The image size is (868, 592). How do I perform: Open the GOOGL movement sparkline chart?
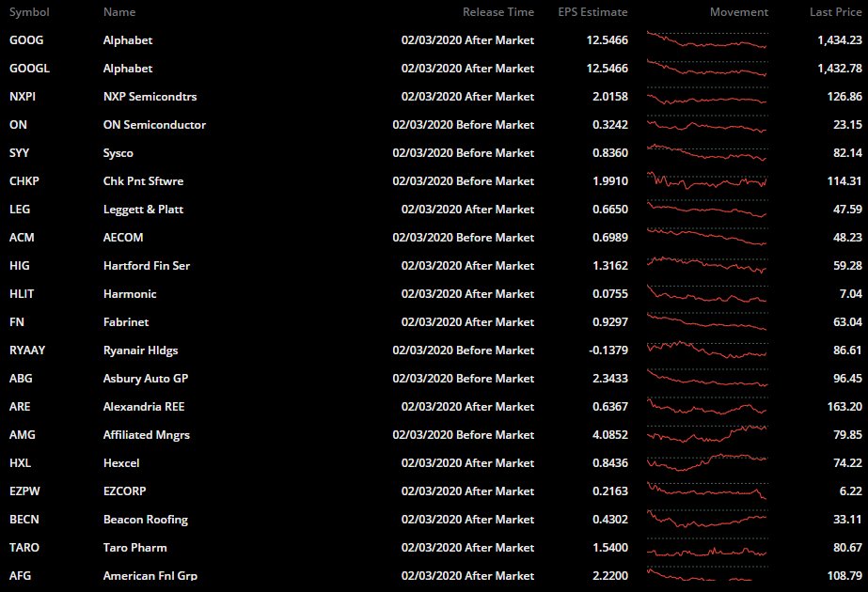tap(707, 68)
